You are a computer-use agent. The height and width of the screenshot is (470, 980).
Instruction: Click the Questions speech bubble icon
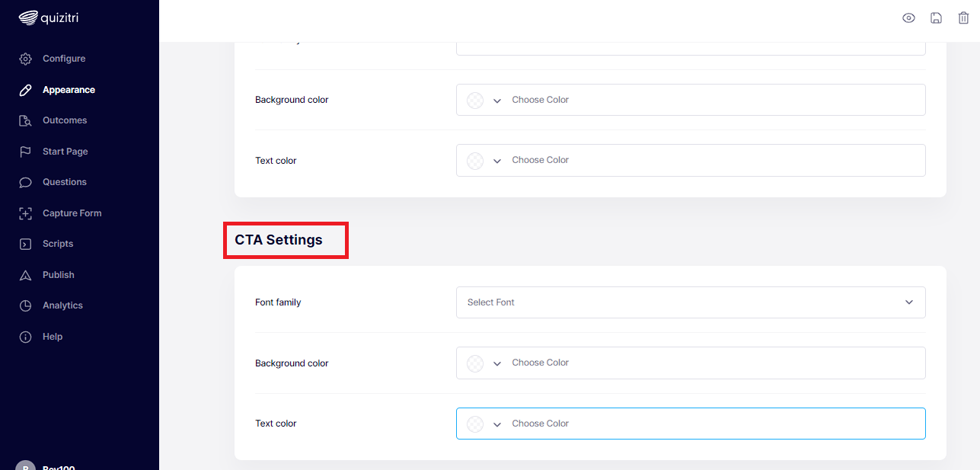coord(25,182)
